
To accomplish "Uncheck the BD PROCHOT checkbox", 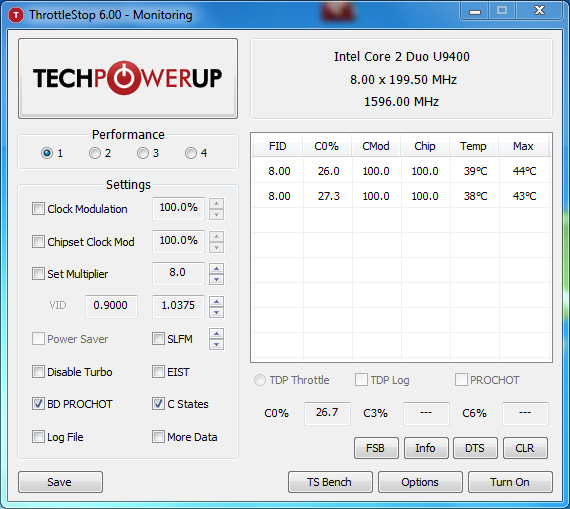I will pyautogui.click(x=38, y=404).
